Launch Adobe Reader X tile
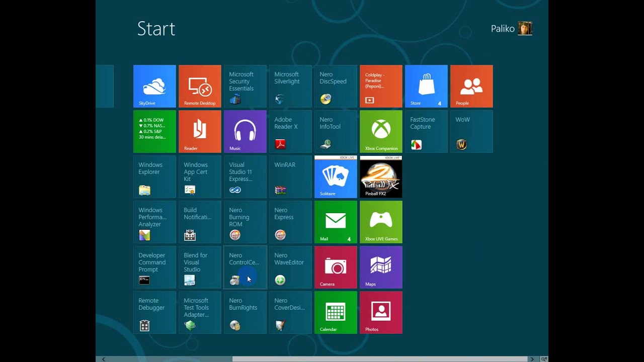The image size is (644, 362). pos(290,131)
